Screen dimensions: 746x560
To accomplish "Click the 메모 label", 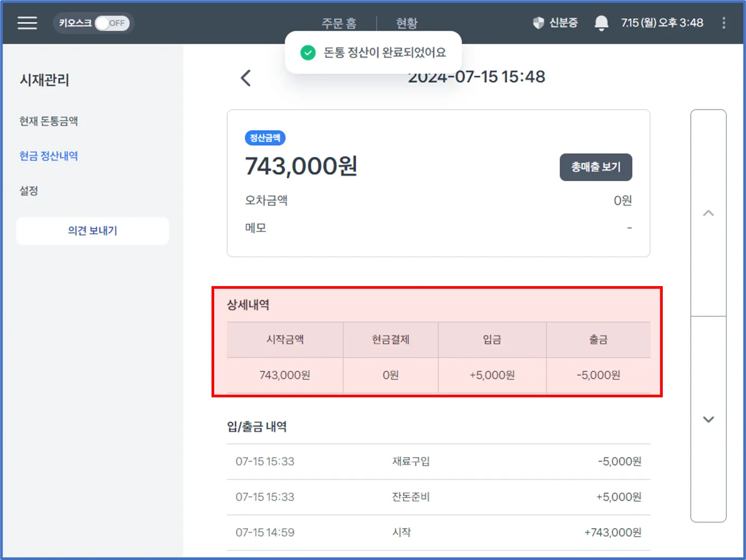I will [256, 228].
